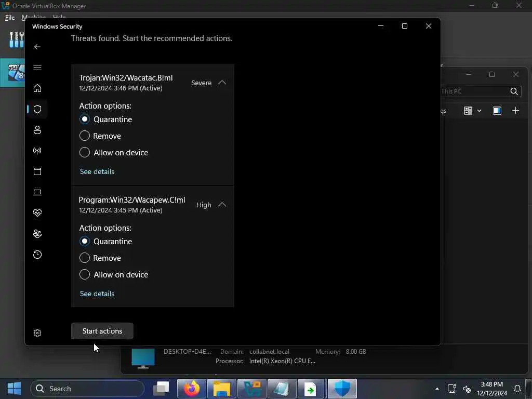
Task: Open the File menu in VirtualBox Manager
Action: pos(9,17)
